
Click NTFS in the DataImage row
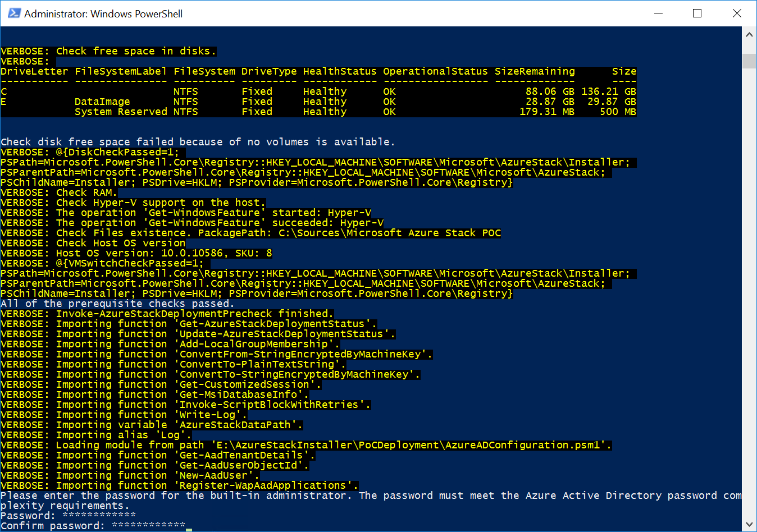[x=186, y=102]
